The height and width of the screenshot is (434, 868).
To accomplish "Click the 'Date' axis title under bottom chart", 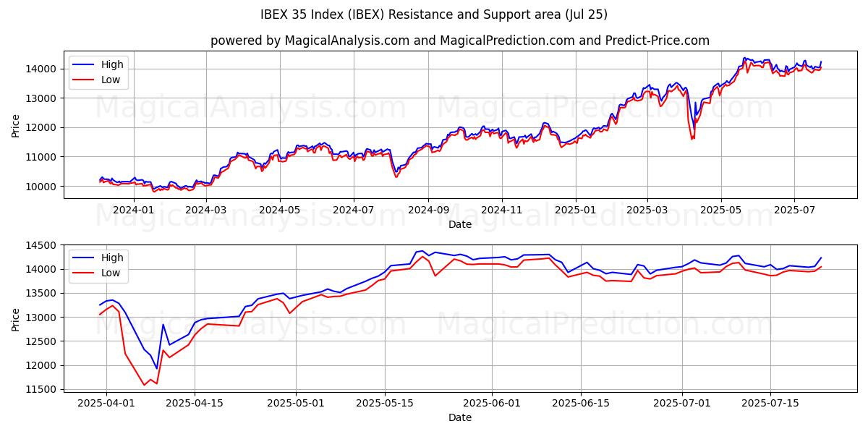I will click(x=460, y=417).
